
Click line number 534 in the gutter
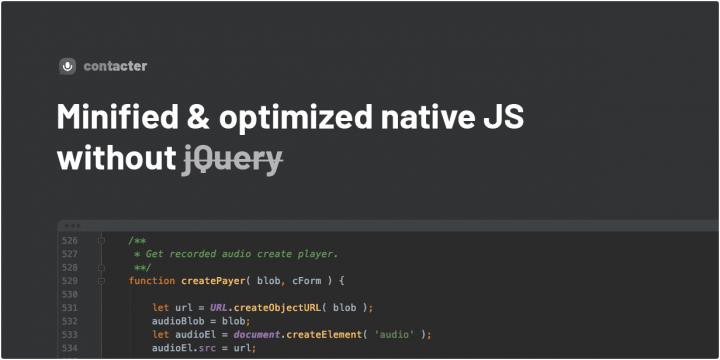pyautogui.click(x=70, y=348)
